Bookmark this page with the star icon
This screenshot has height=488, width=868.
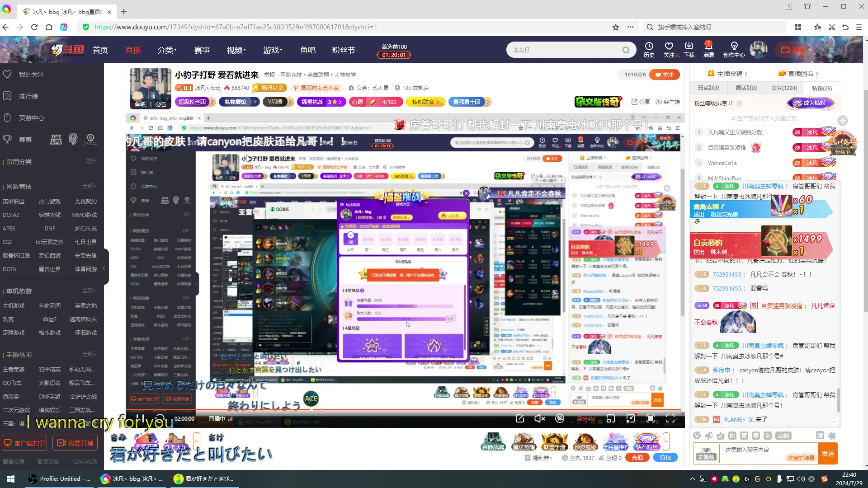pyautogui.click(x=616, y=27)
